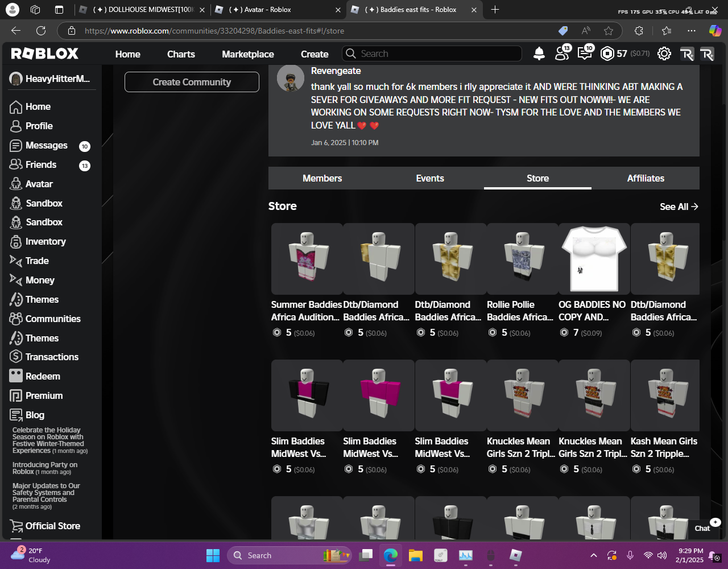Open Windows Start button
The image size is (728, 569).
[213, 555]
